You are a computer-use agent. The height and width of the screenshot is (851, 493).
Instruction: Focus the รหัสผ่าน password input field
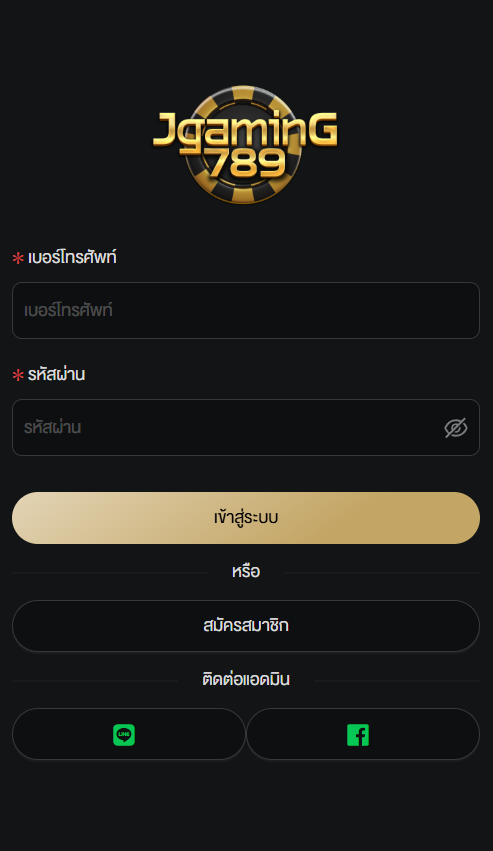pyautogui.click(x=246, y=428)
